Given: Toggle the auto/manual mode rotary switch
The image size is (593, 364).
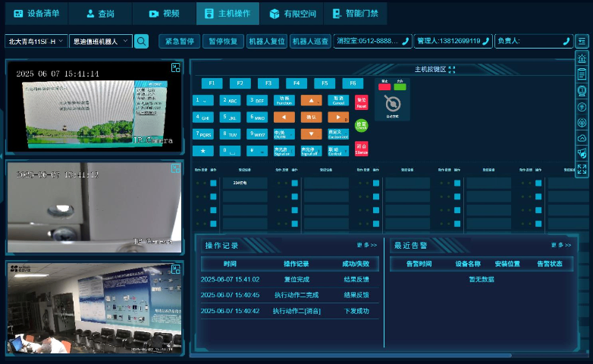Looking at the screenshot, I should click(x=392, y=102).
